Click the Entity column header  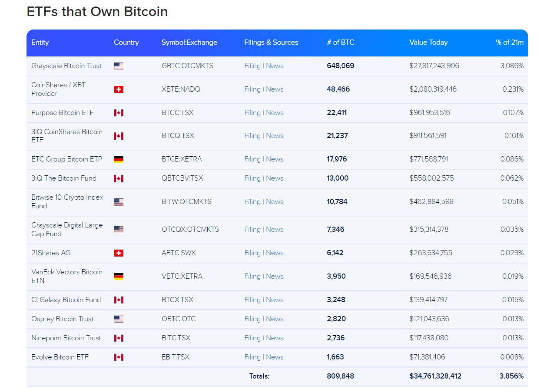pos(40,43)
